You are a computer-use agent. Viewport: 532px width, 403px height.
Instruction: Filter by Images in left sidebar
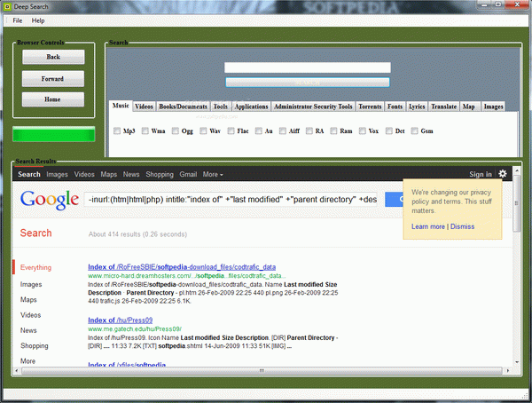pos(31,284)
